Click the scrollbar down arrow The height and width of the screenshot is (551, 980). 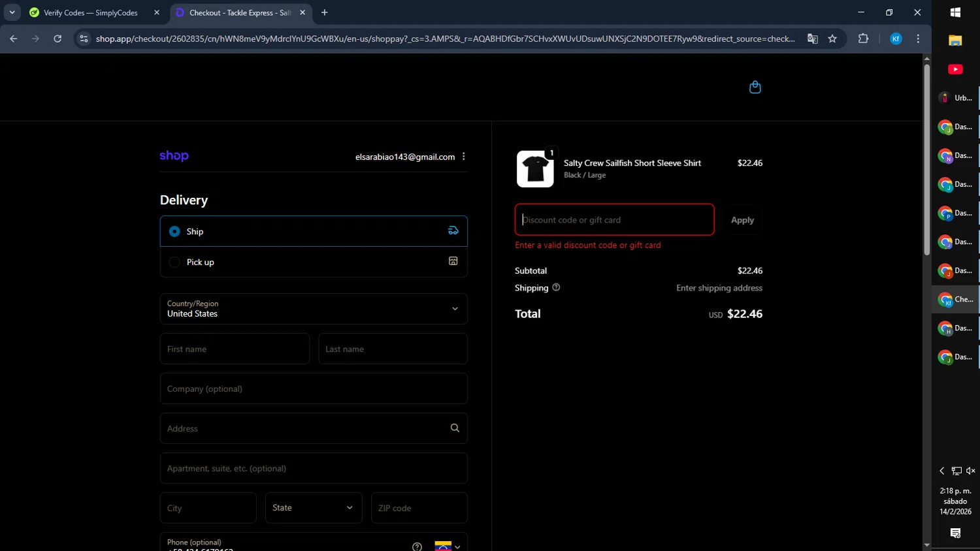point(926,545)
